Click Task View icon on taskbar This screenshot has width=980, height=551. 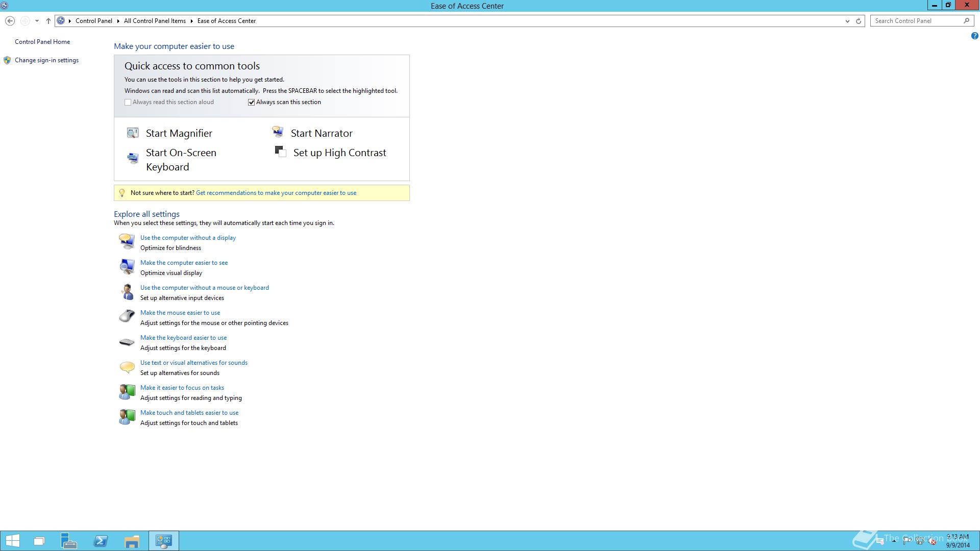point(39,541)
